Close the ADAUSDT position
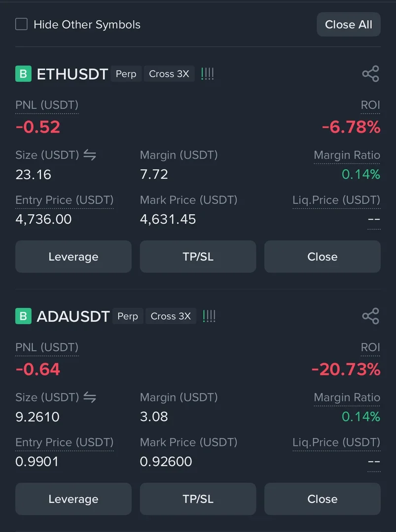This screenshot has width=396, height=532. point(322,499)
